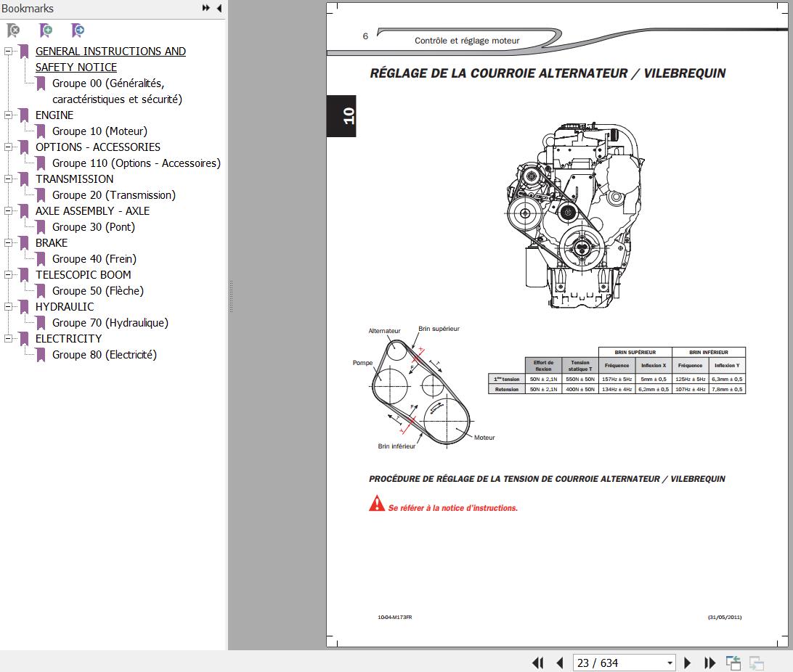The height and width of the screenshot is (672, 793).
Task: Click the 'Retension' row label in table
Action: (x=507, y=390)
